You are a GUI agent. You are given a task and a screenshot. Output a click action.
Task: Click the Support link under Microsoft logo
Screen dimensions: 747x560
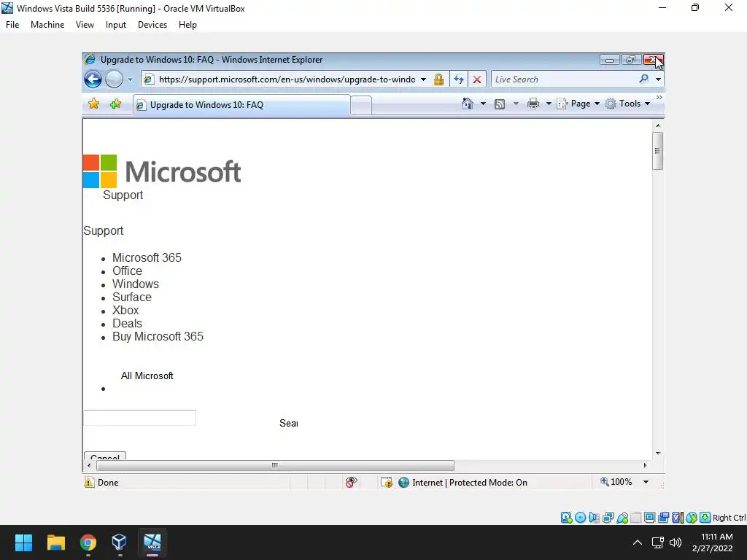tap(123, 195)
